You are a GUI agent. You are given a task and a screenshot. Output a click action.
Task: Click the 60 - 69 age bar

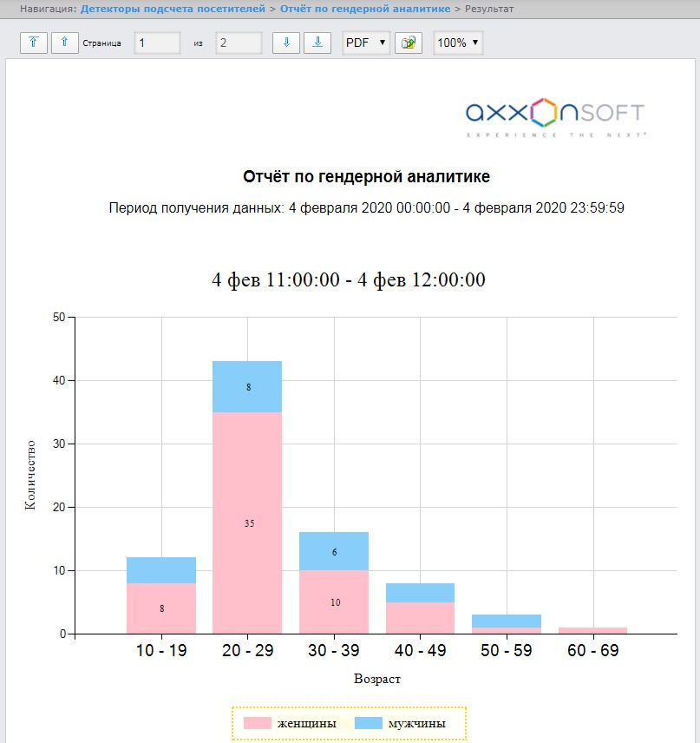[593, 630]
